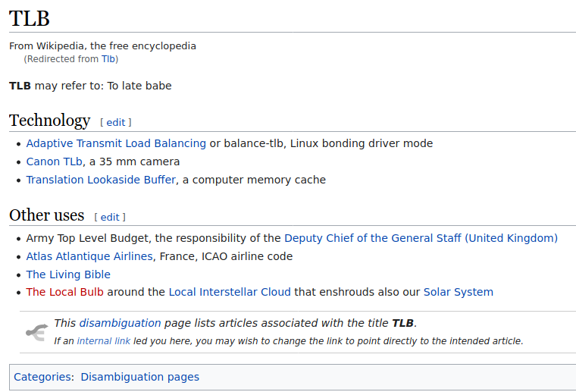Open 'Disambiguation pages' category

[x=140, y=377]
